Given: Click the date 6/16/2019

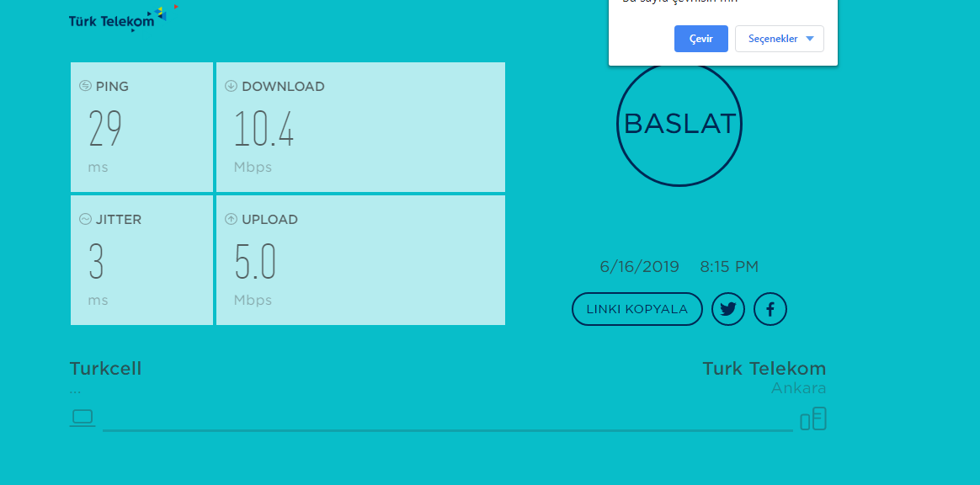Looking at the screenshot, I should pos(639,267).
